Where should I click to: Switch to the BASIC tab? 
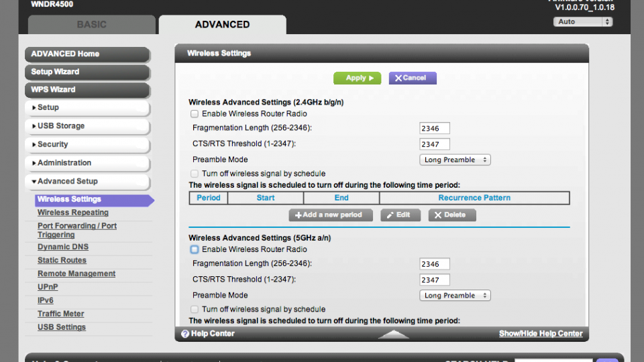[x=92, y=25]
